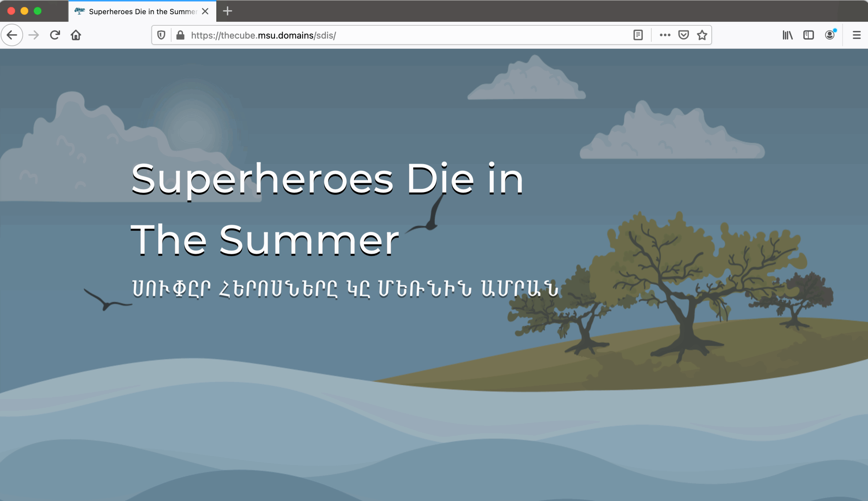Open the page actions three-dot menu
Screen dimensions: 868x501
[x=665, y=35]
